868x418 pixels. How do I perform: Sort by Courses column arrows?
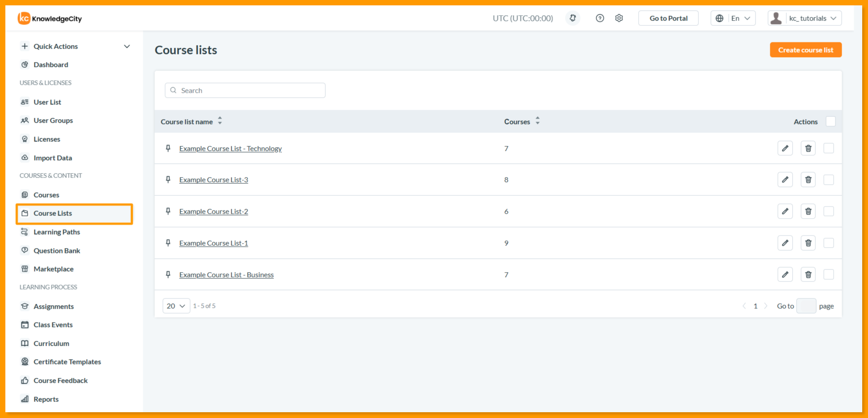(x=538, y=121)
